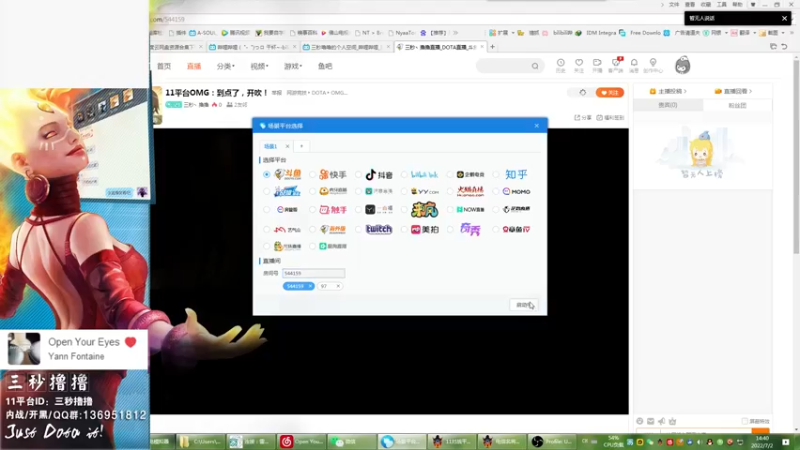Image resolution: width=800 pixels, height=450 pixels.
Task: Open the 场景1 scene tab
Action: coord(270,146)
